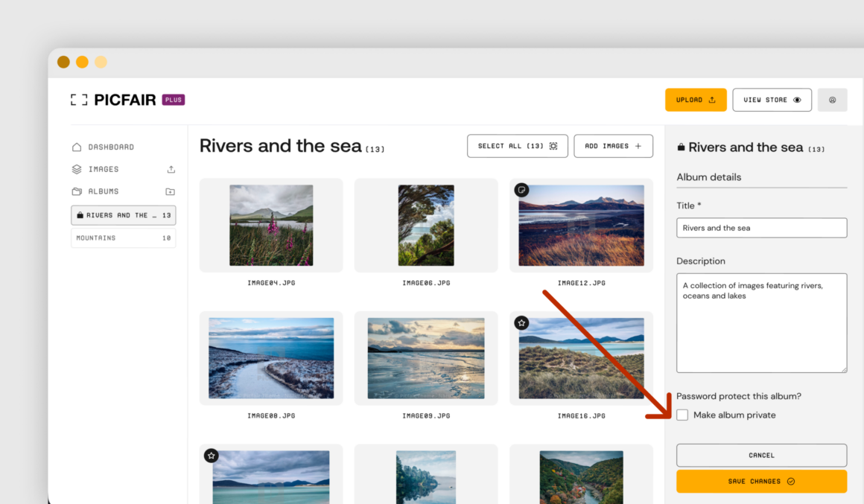This screenshot has width=864, height=504.
Task: Click the selection marquee icon on Select All
Action: click(552, 146)
